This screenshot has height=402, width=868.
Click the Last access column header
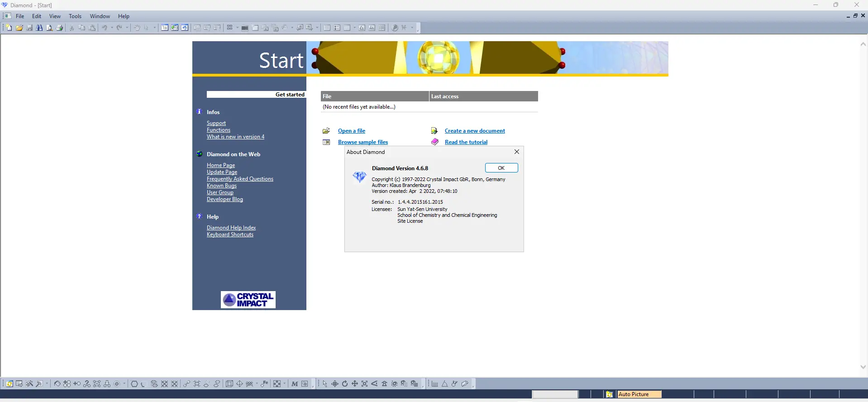click(484, 96)
